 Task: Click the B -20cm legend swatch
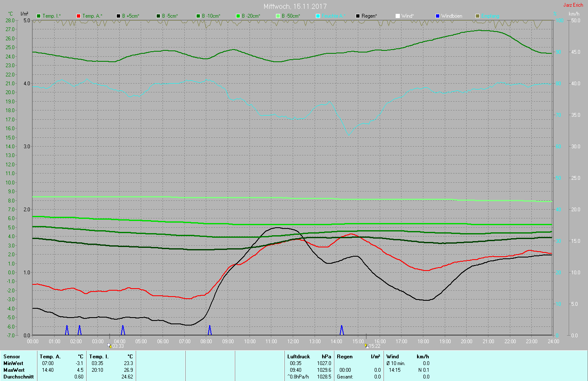click(238, 16)
